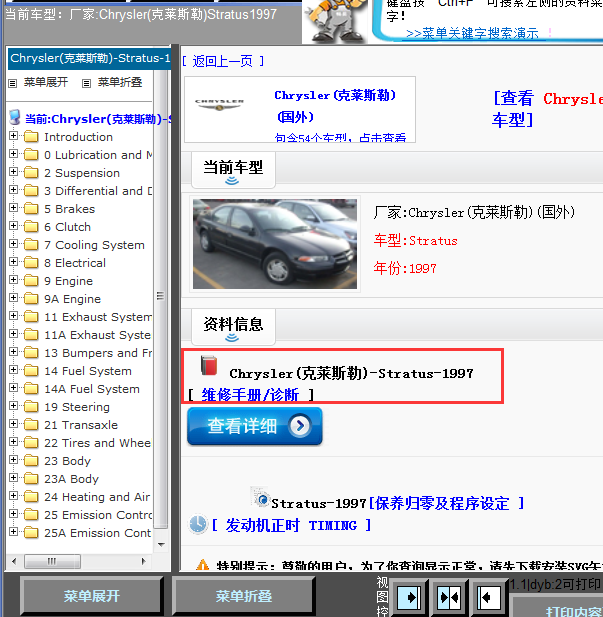
Task: Expand the 14 Fuel System node
Action: pos(13,370)
